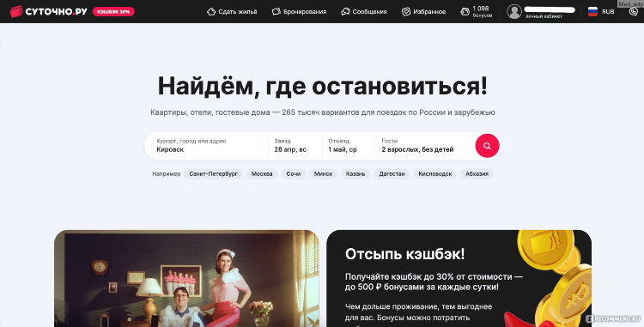
Task: Click the heart icon for Избранное
Action: click(x=406, y=11)
